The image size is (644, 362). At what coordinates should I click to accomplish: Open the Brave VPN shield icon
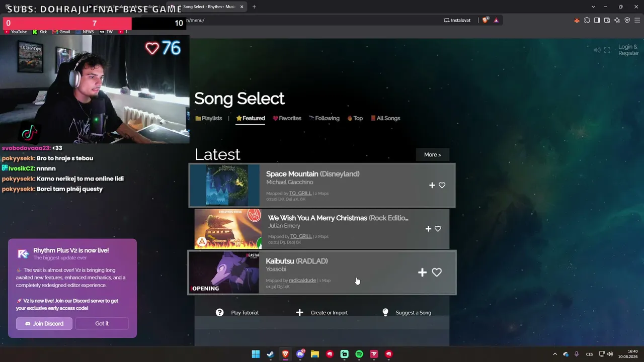[627, 20]
